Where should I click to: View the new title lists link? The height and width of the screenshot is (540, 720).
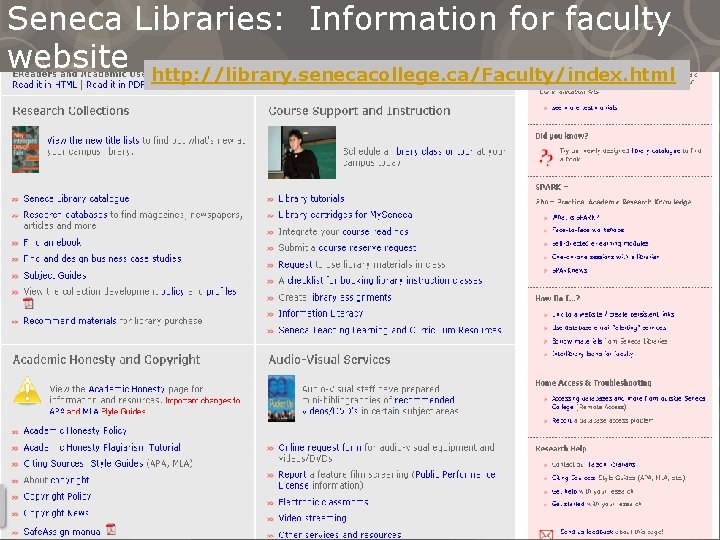[93, 141]
